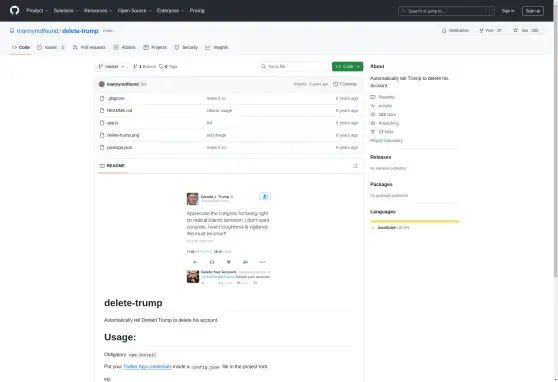View the forks count in About
558x382 pixels.
pos(382,132)
